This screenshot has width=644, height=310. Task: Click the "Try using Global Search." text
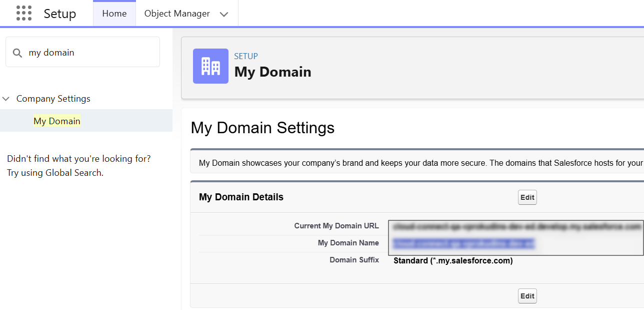pyautogui.click(x=55, y=173)
